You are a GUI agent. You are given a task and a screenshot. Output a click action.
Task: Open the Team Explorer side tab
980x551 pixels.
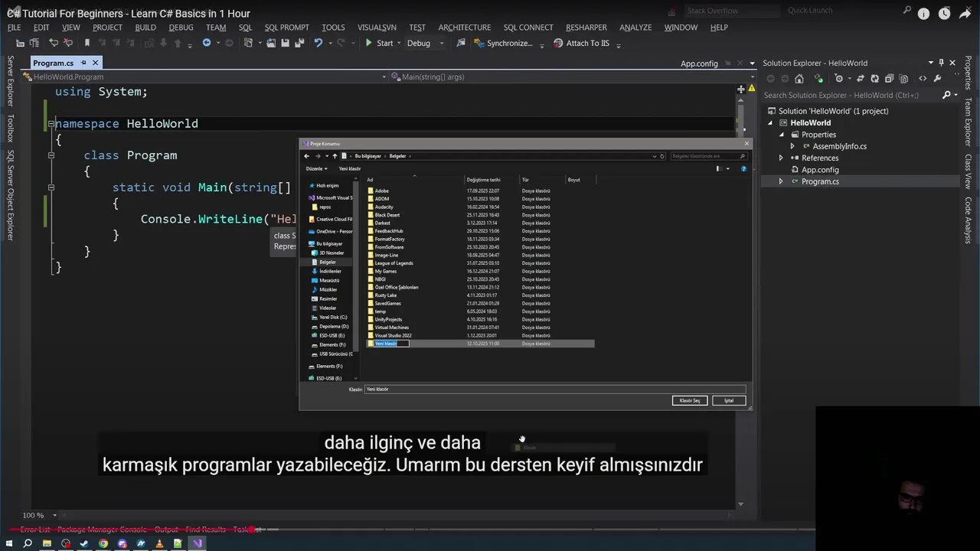968,122
